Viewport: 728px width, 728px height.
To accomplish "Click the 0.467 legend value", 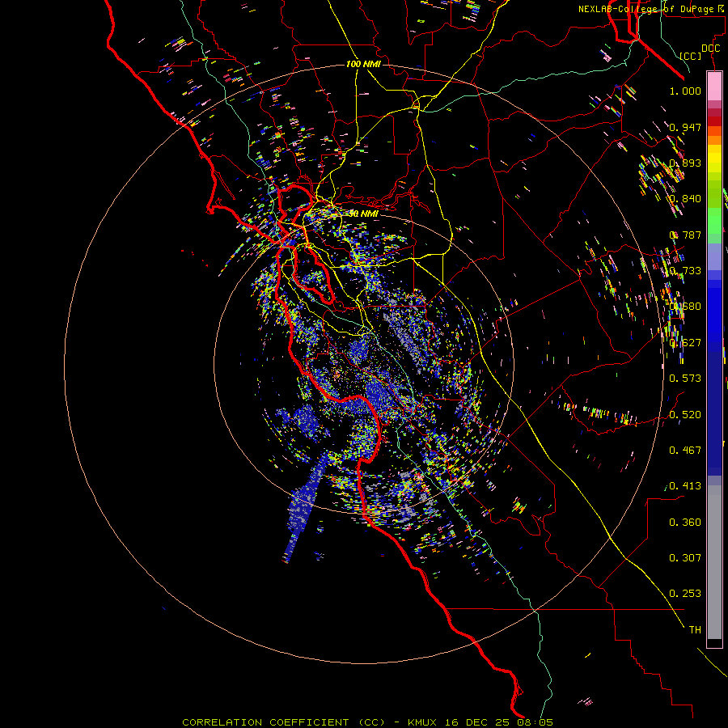I will coord(685,451).
